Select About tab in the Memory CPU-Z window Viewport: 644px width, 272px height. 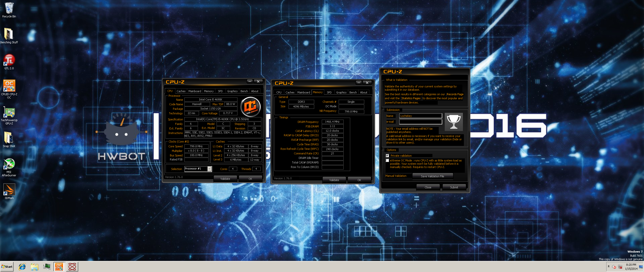[x=364, y=92]
